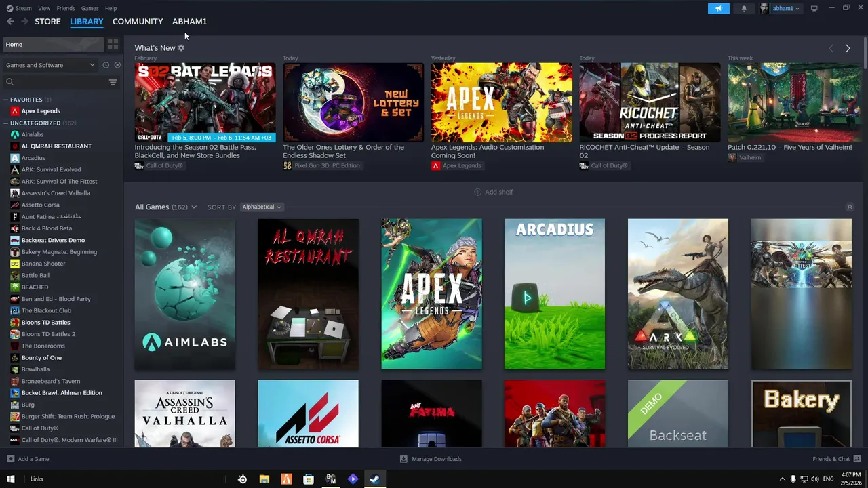868x488 pixels.
Task: Open the Al Qmrah Restaurant cover
Action: (x=309, y=293)
